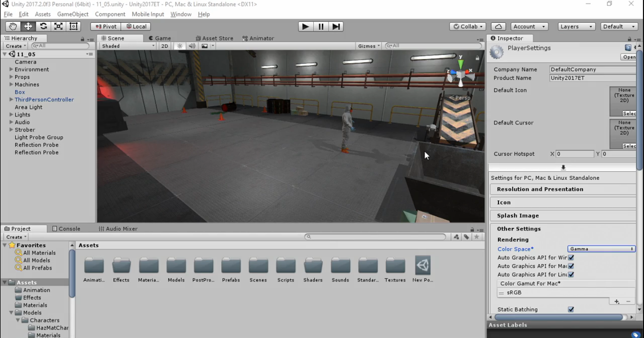Image resolution: width=644 pixels, height=338 pixels.
Task: Open the Color Space dropdown
Action: coord(601,249)
